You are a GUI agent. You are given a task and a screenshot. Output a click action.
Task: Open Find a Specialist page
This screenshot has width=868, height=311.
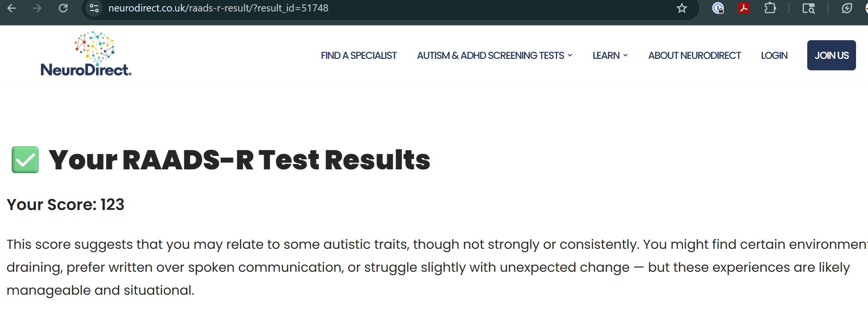(358, 56)
